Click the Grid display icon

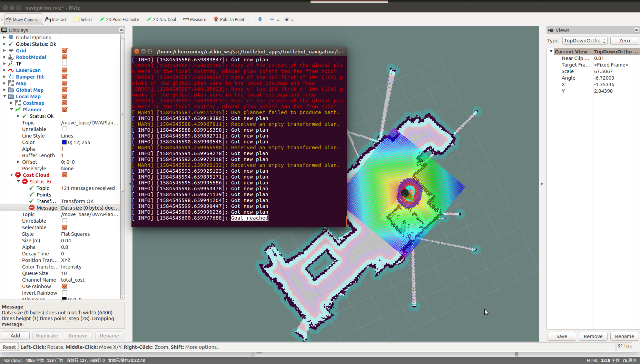[11, 50]
